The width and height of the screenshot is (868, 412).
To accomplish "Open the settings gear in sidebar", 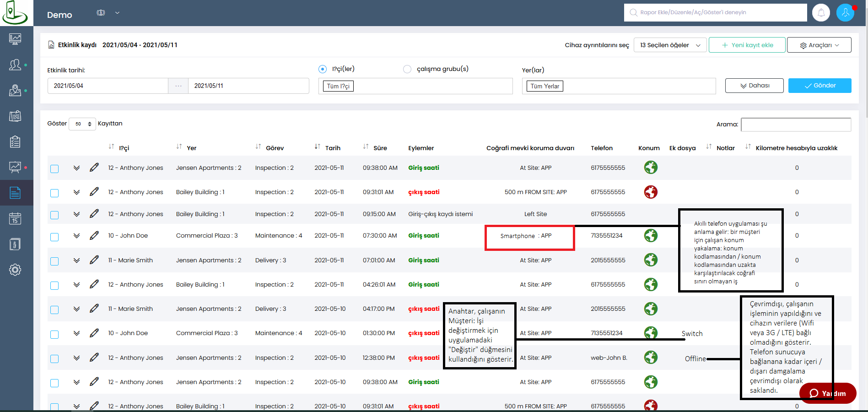I will tap(15, 270).
